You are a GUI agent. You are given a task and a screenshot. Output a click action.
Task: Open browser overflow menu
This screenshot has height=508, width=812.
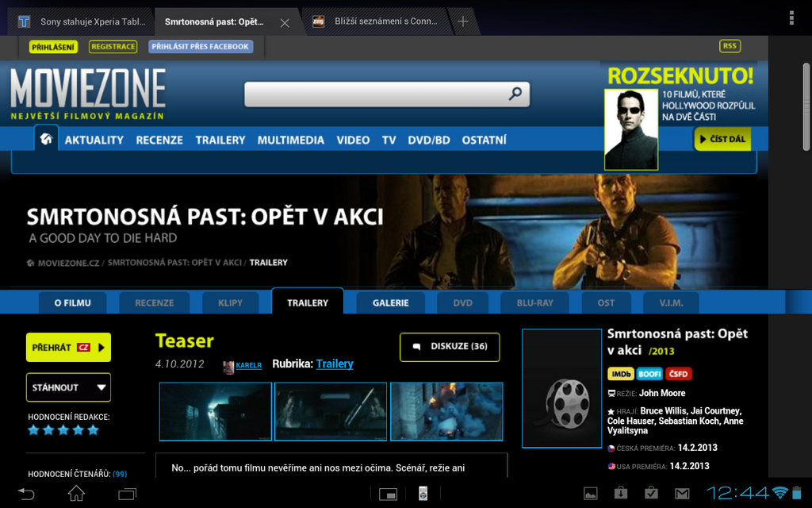click(x=791, y=17)
